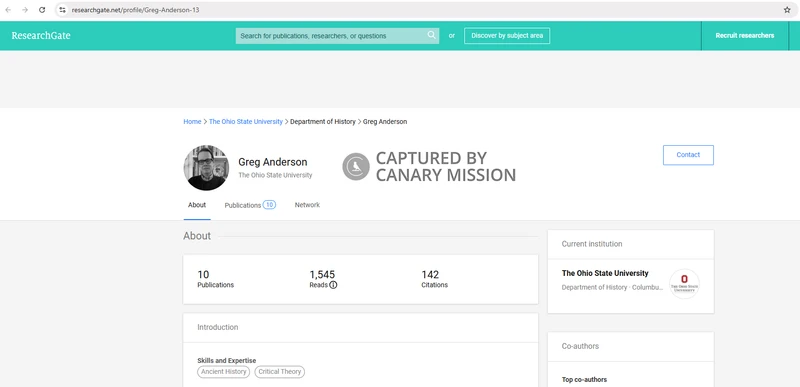Follow the Home breadcrumb link
The image size is (800, 387).
[x=192, y=121]
